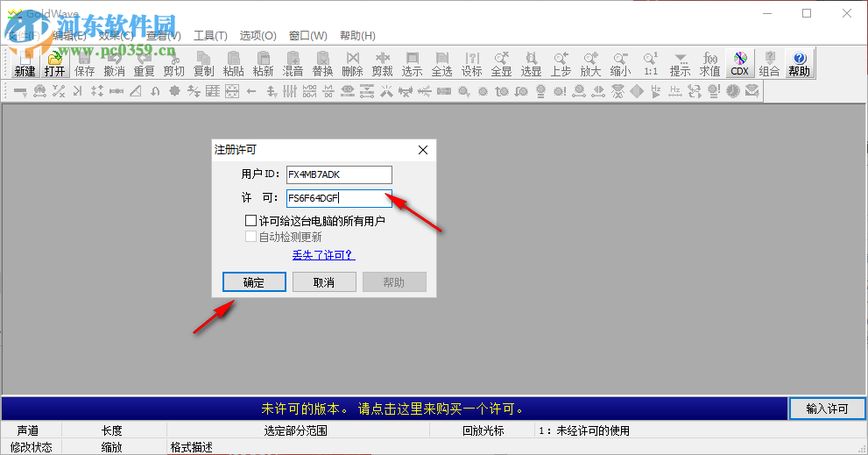Click the 缩小 (Zoom Out) icon
This screenshot has width=868, height=455.
coord(620,63)
